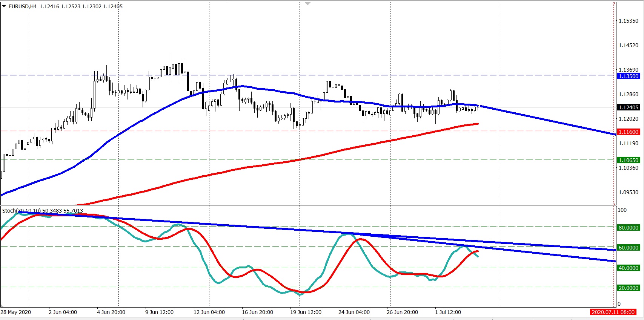Click the 12 Jun 04:00 time axis label

(x=209, y=312)
